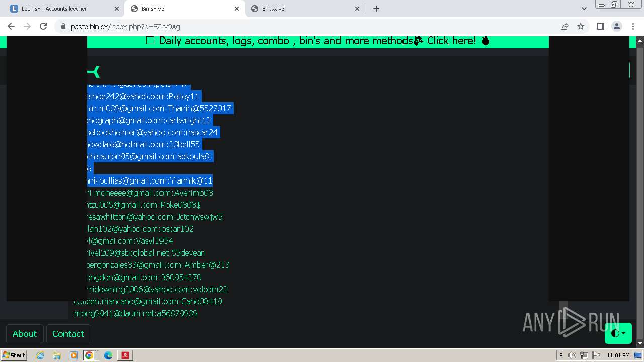Toggle the browser side panel
Screen dimensions: 644x362
[600, 26]
